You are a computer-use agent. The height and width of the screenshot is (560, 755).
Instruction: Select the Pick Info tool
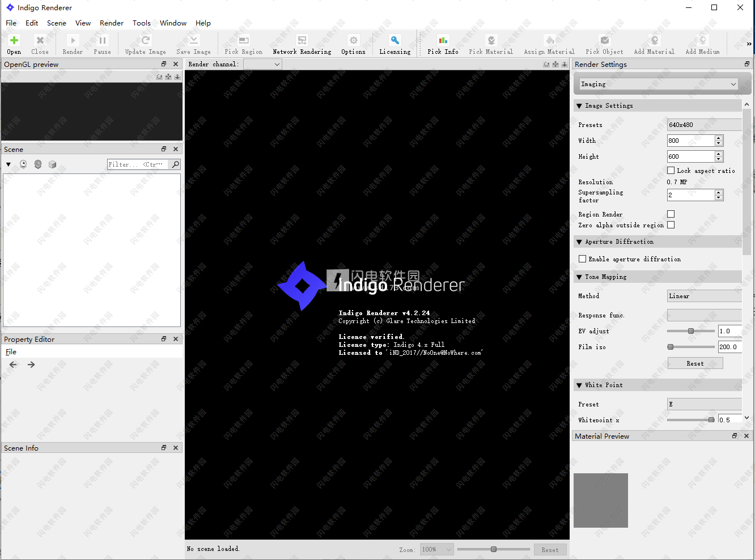443,44
